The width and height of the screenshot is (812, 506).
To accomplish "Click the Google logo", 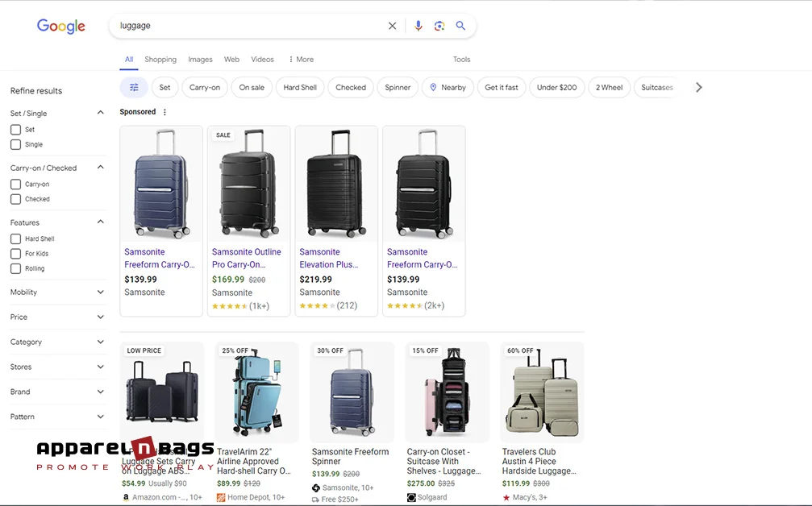I will [60, 26].
